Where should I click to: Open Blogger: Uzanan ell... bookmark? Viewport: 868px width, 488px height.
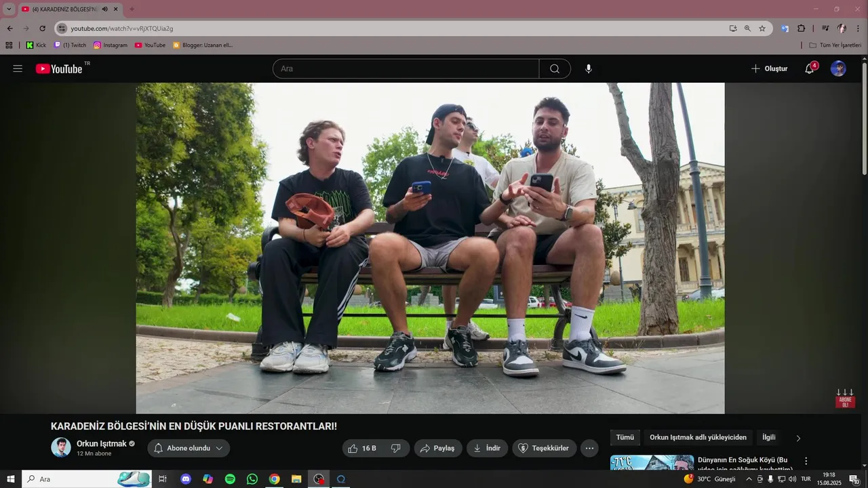point(203,45)
